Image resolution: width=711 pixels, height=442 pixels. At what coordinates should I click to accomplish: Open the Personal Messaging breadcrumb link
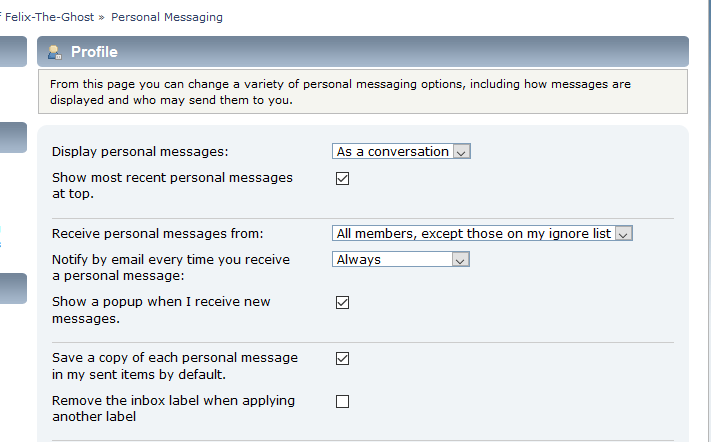coord(167,17)
